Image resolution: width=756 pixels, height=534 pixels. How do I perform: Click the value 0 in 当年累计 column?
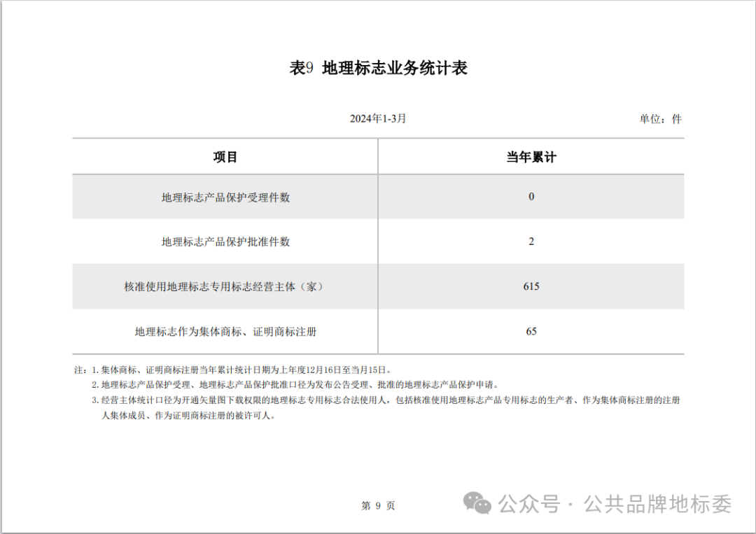pos(531,197)
